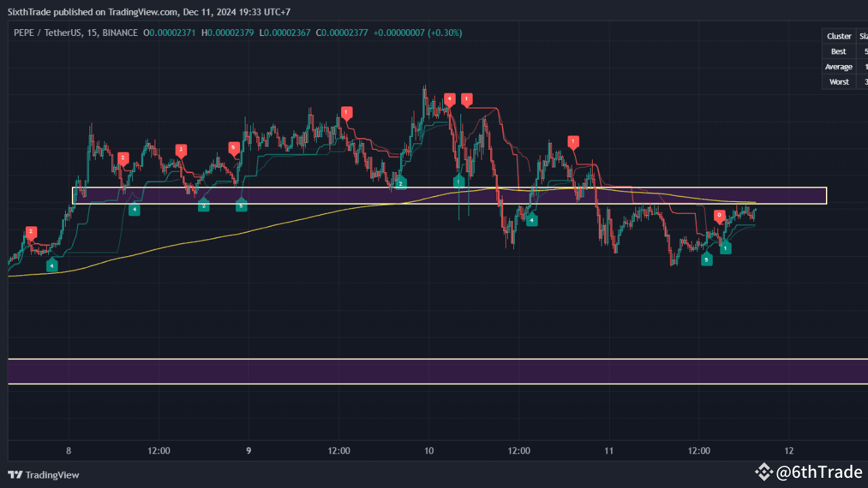Screen dimensions: 868x488
Task: Click the yellow-outlined supply zone rectangle
Action: coord(305,195)
